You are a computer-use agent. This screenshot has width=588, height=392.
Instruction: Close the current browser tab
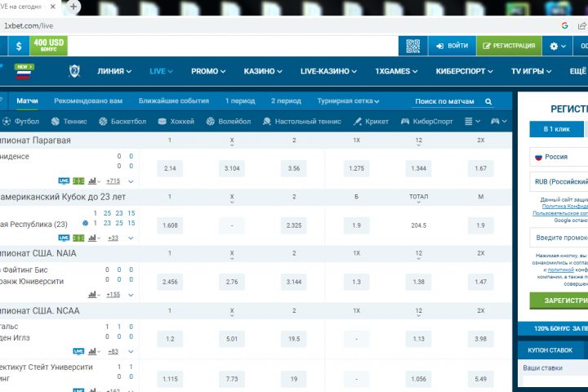tap(53, 7)
